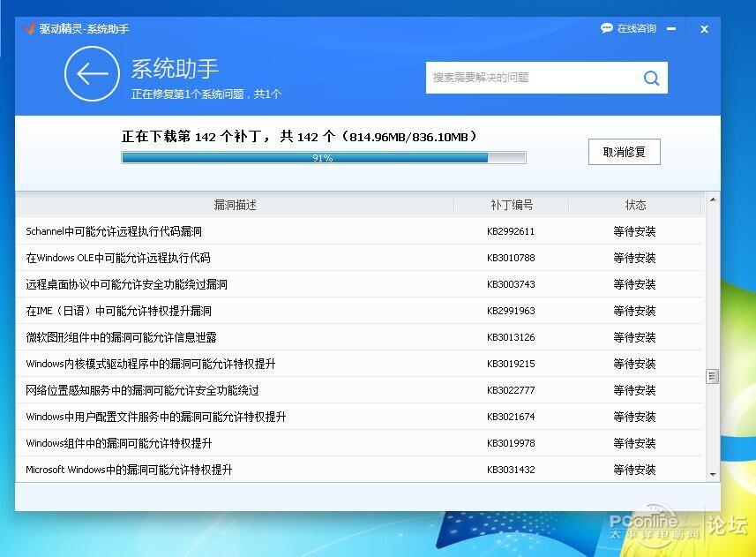Focus the 搜索需要解决的问题 search field

pos(547,78)
